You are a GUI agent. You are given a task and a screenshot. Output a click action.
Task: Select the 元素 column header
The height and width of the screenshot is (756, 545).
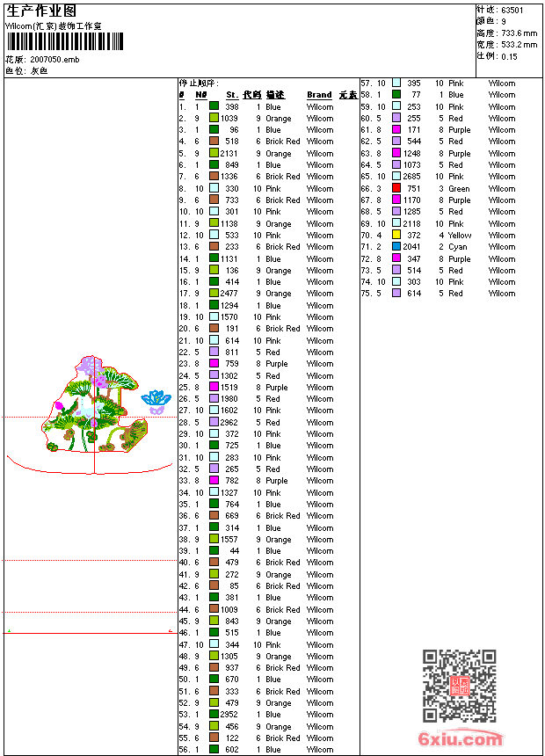point(348,95)
